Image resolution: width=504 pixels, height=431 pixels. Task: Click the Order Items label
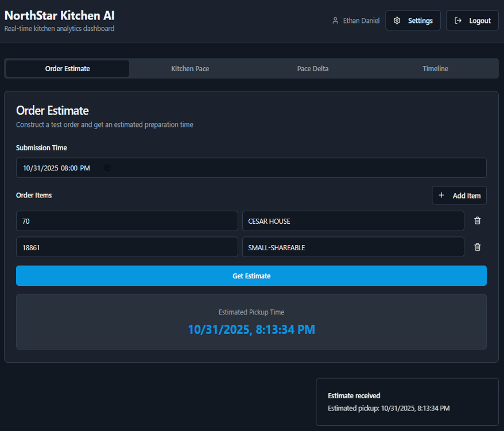pos(34,195)
